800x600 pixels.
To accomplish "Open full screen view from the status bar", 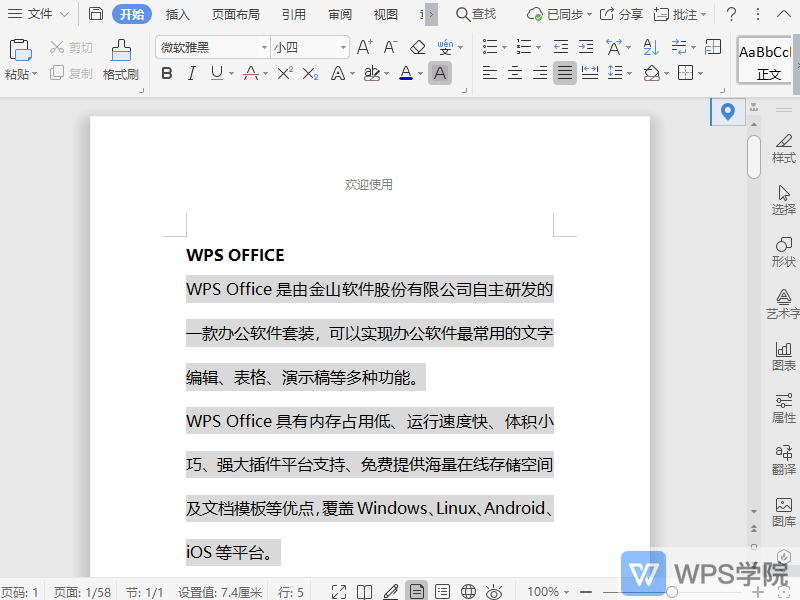I will point(339,591).
